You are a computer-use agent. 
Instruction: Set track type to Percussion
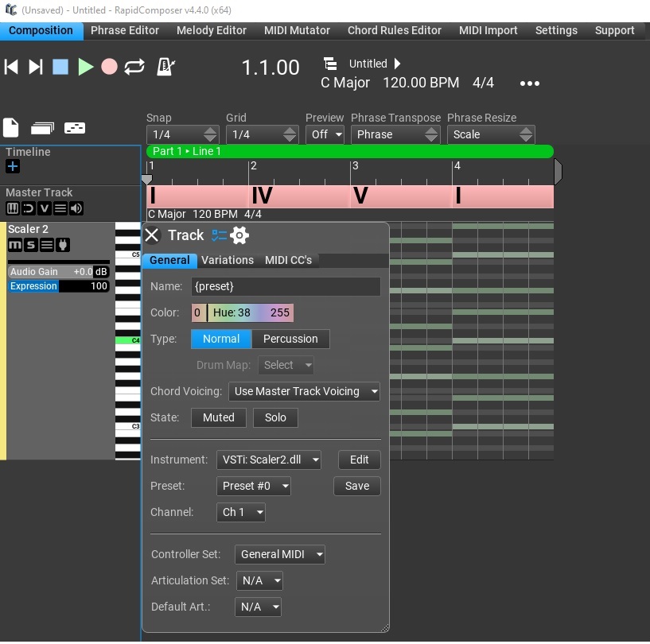click(290, 339)
